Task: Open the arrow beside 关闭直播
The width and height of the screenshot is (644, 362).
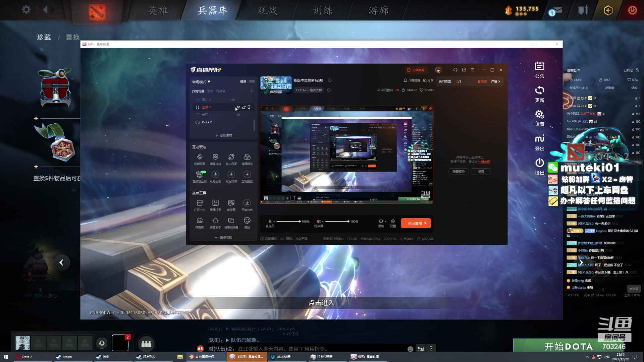Action: coord(425,223)
